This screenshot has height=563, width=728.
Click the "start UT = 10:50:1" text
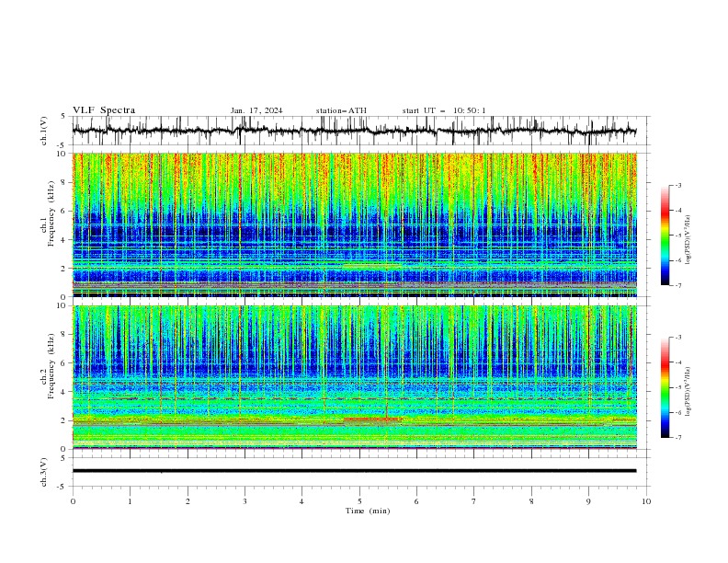(x=444, y=110)
